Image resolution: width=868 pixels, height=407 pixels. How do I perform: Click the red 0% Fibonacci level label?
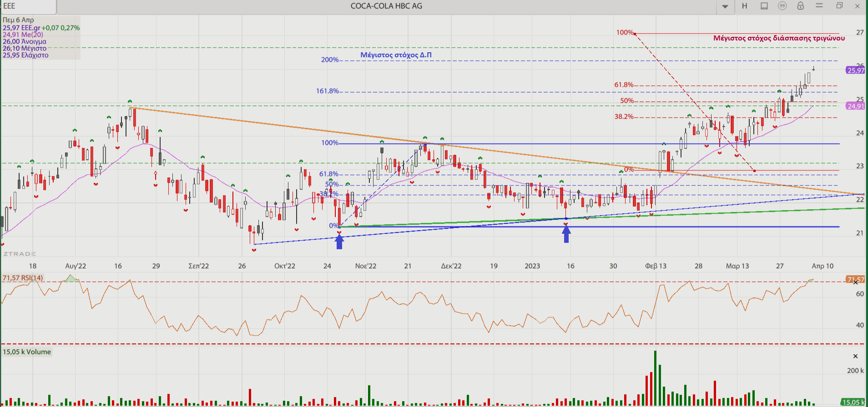pos(629,169)
